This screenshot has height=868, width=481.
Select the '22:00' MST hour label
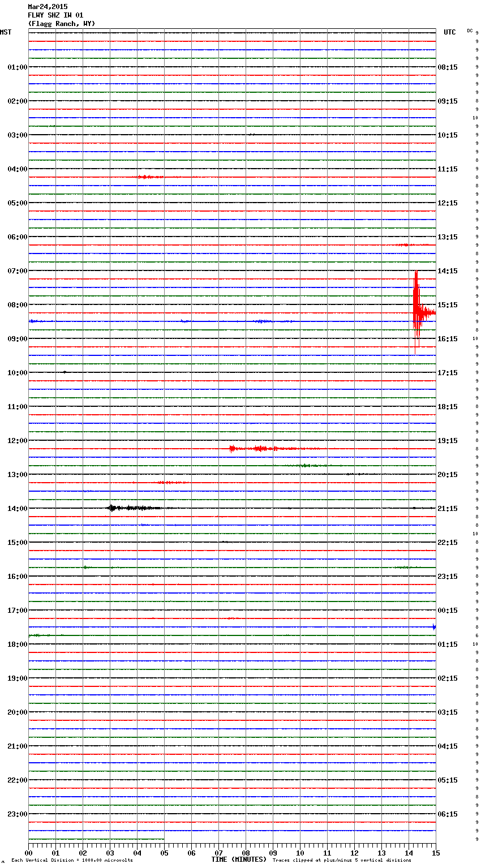17,780
